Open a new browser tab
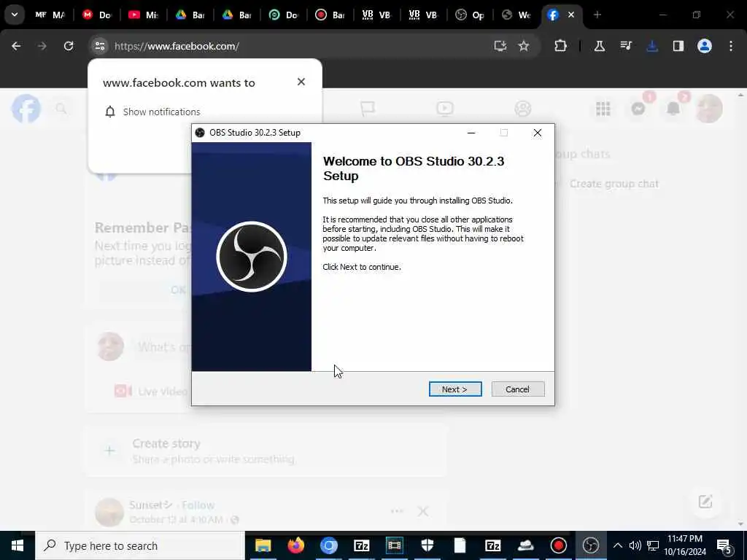 597,15
